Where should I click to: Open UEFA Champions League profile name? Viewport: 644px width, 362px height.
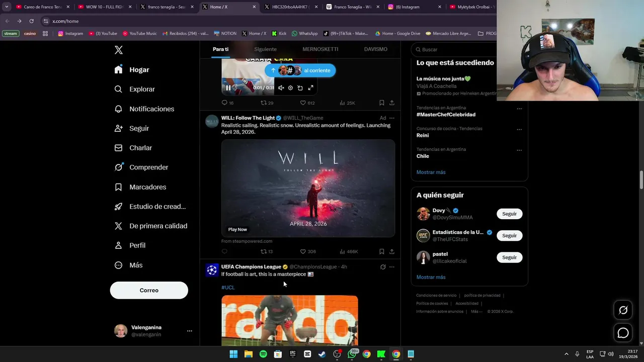coord(251,267)
